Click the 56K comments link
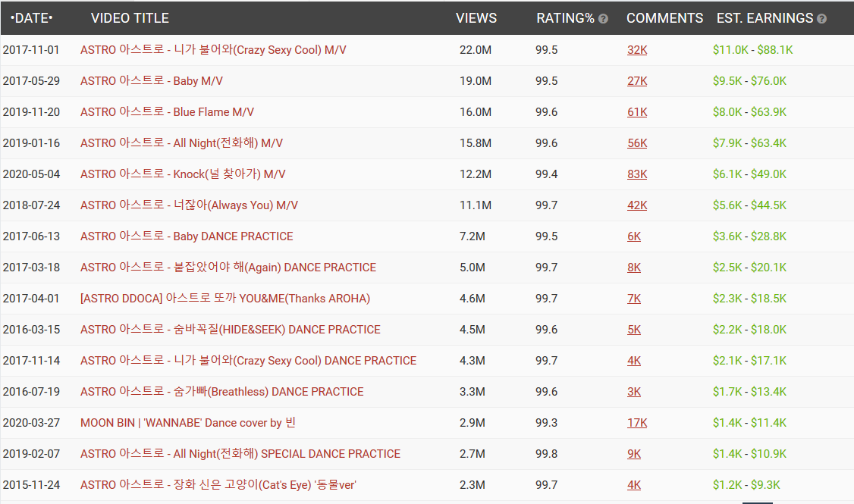 click(637, 142)
